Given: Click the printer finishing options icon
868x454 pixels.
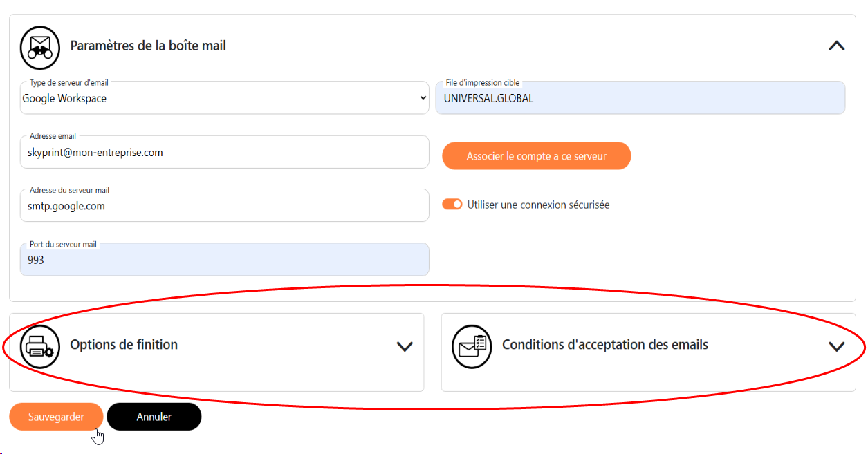Looking at the screenshot, I should point(40,346).
